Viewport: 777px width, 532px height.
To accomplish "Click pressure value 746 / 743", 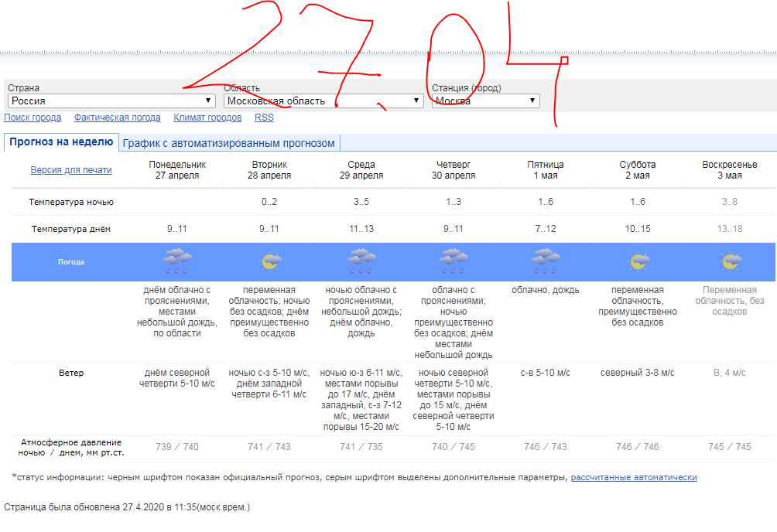I will pos(546,447).
